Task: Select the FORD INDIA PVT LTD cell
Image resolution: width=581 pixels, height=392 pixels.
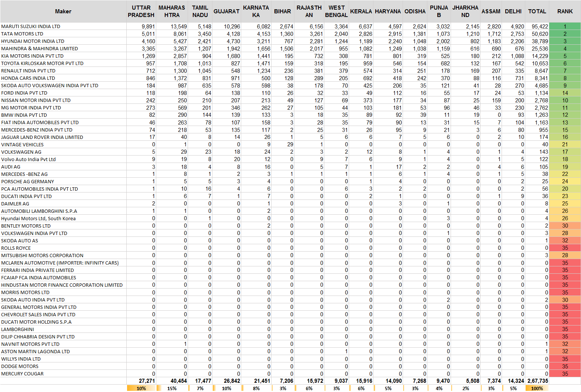Action: pyautogui.click(x=63, y=93)
